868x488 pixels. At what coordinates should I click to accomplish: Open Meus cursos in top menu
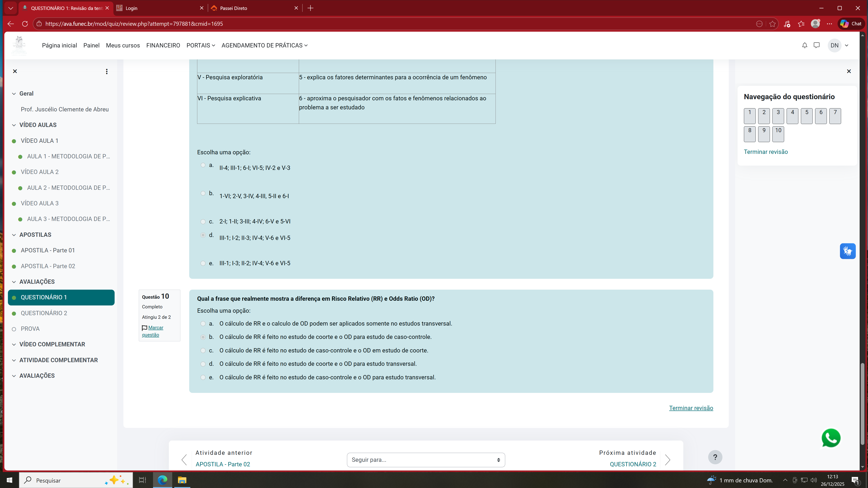point(123,45)
